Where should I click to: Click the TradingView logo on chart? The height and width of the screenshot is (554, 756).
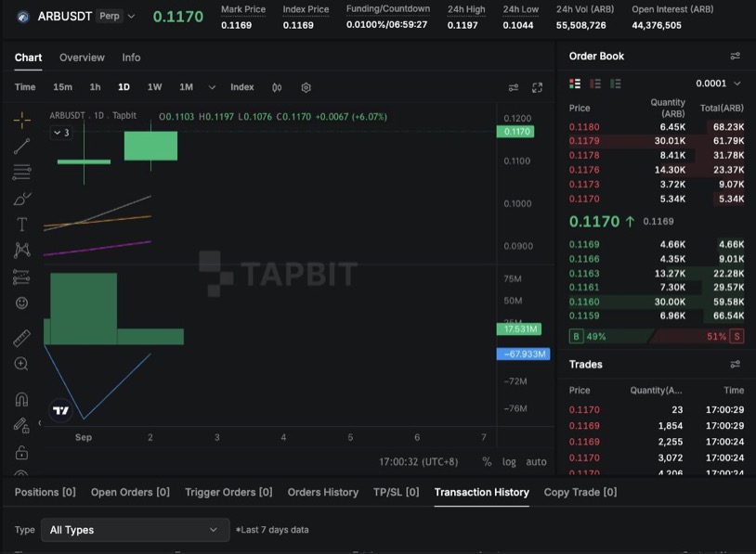60,410
